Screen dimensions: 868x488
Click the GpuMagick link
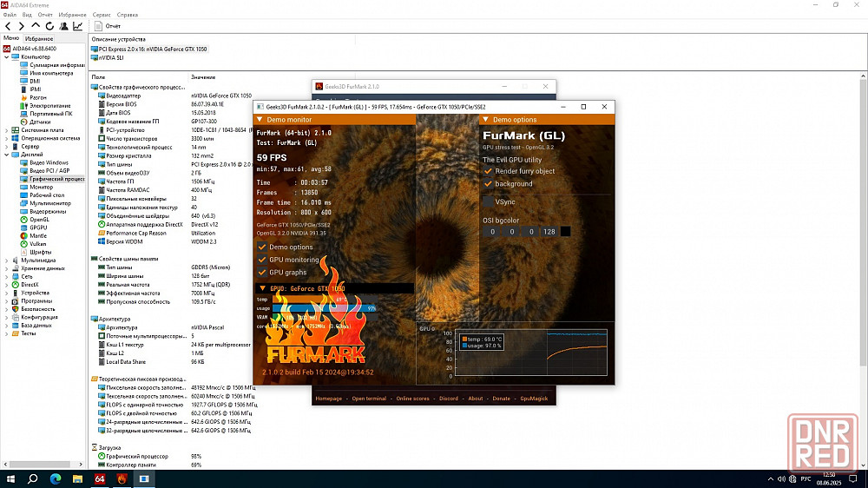[534, 399]
